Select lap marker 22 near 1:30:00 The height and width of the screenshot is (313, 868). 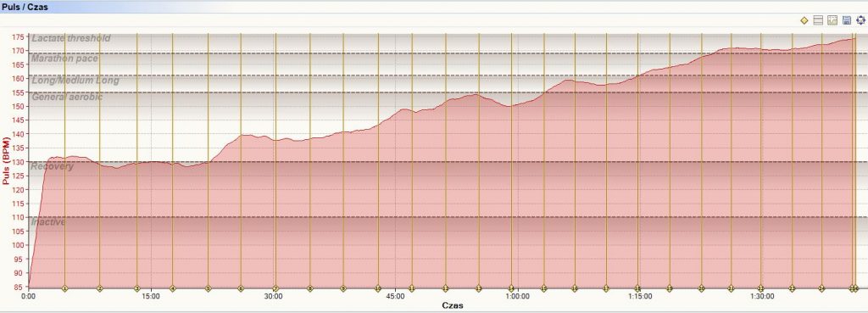[x=760, y=288]
